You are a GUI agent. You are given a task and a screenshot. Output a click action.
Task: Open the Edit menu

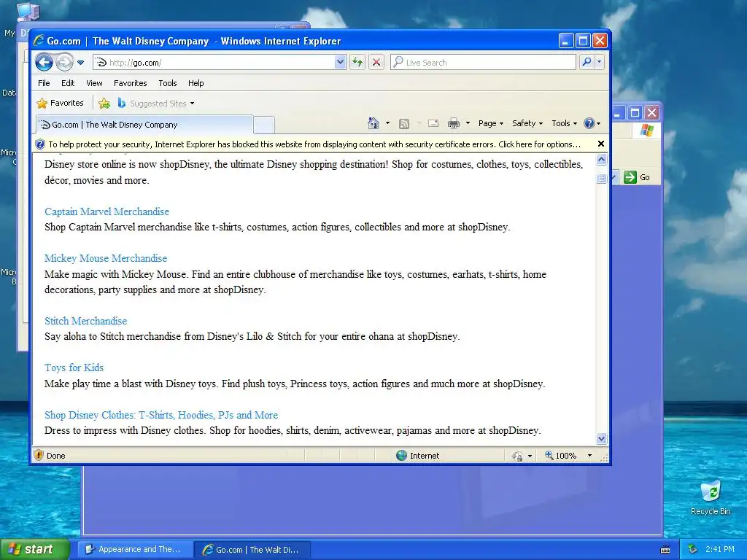[x=68, y=83]
